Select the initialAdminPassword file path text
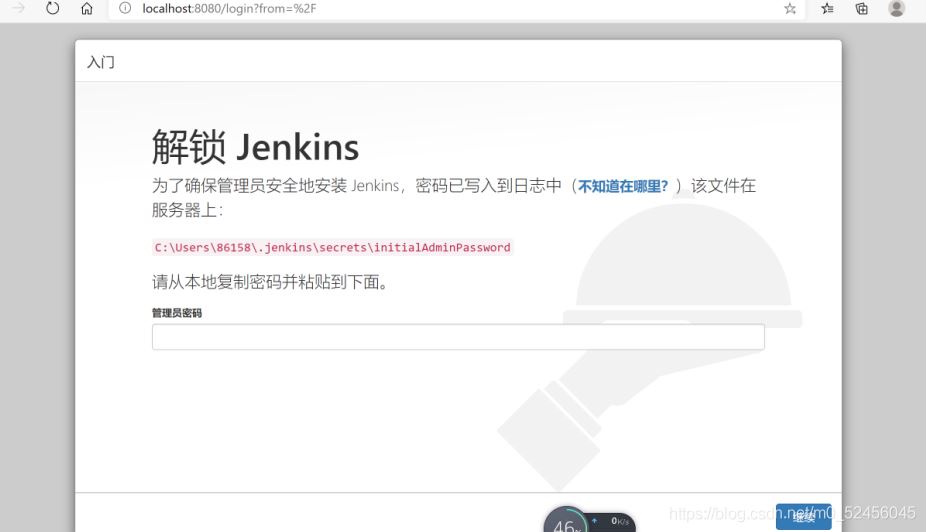 click(x=332, y=247)
